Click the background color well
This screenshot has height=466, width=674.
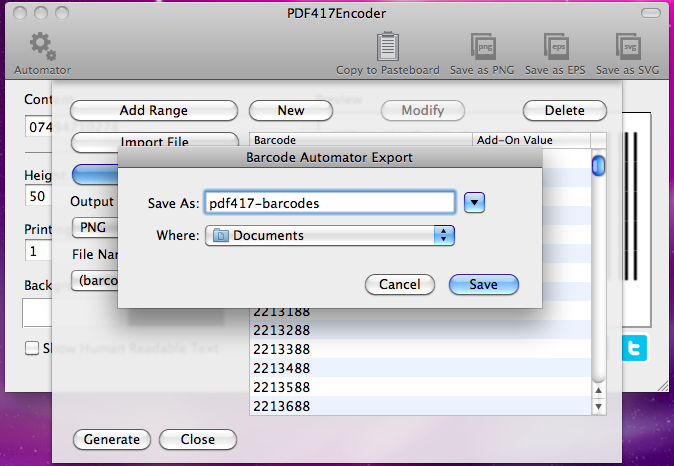click(37, 312)
